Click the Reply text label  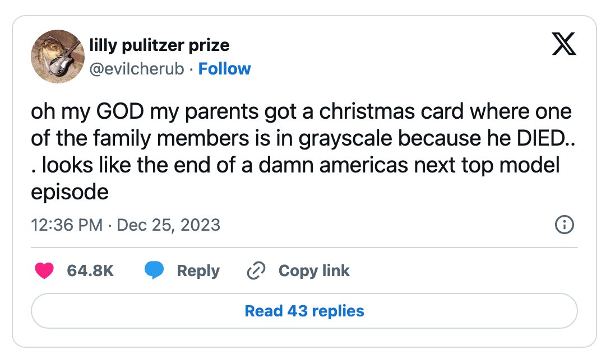[198, 270]
